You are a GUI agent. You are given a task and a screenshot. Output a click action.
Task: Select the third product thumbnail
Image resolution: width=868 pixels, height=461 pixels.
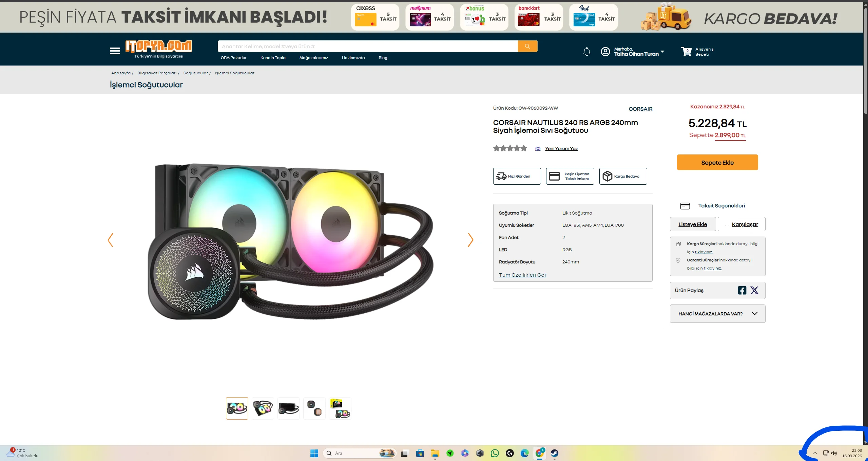(x=288, y=408)
